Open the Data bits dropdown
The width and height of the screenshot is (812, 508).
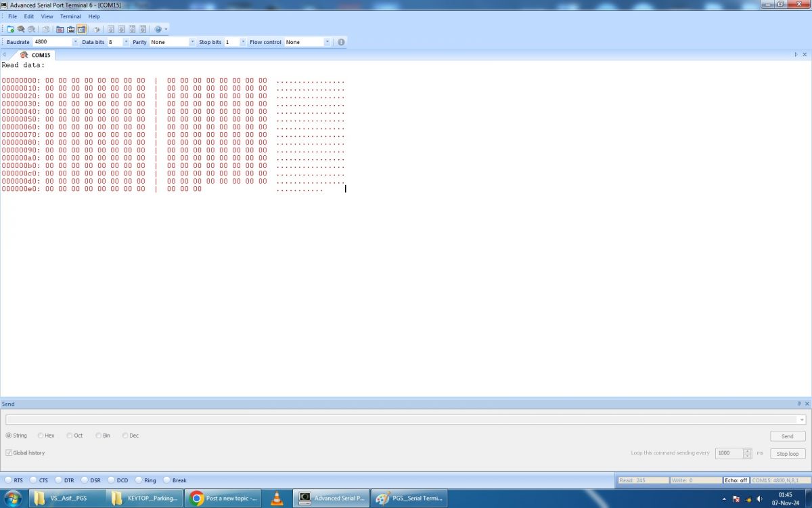pos(126,42)
